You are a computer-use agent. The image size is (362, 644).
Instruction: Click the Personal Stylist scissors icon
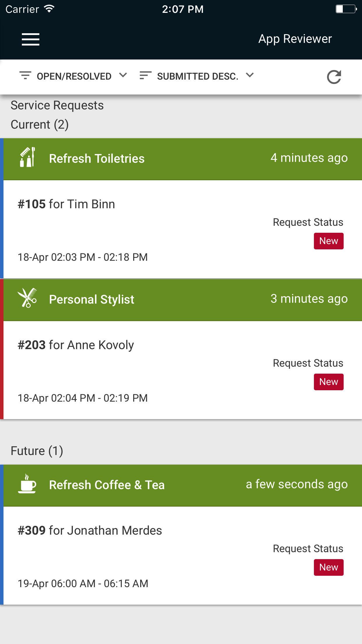pyautogui.click(x=27, y=298)
